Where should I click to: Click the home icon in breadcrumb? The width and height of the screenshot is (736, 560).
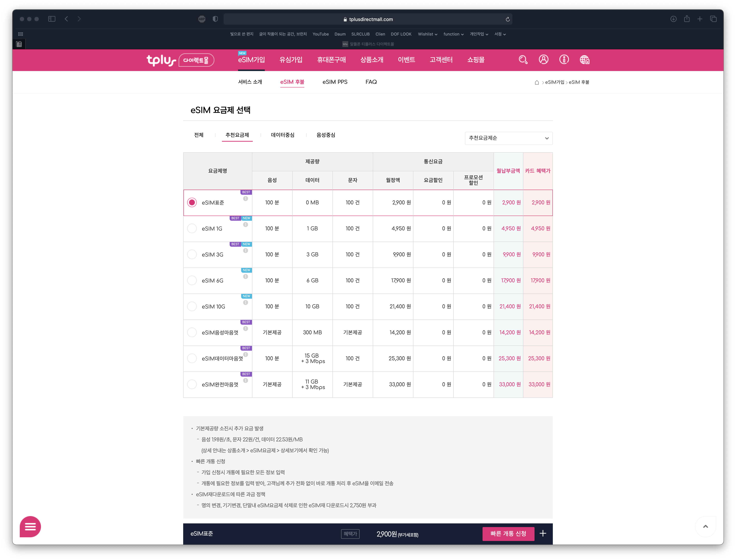(537, 82)
